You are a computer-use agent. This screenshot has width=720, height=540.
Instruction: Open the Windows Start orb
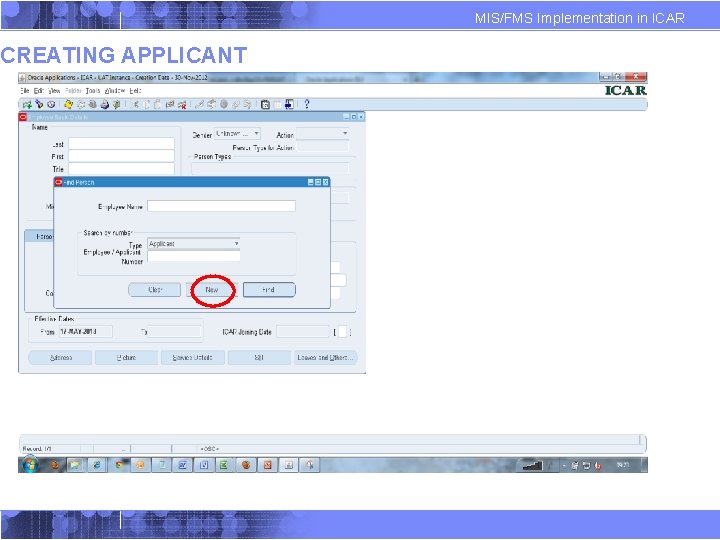point(30,465)
